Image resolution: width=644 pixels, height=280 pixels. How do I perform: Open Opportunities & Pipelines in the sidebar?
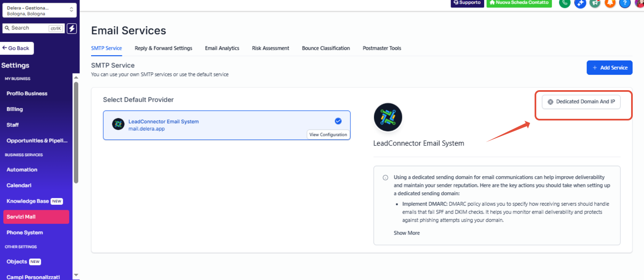coord(36,140)
